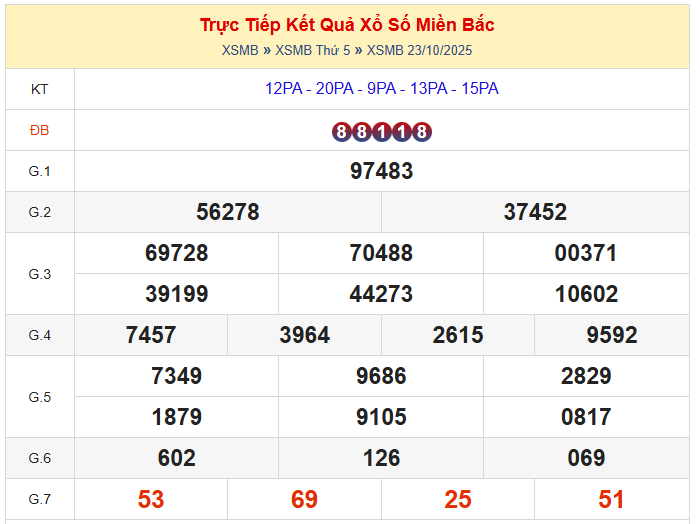700x524 pixels.
Task: Click the first ball of the ĐB prize
Action: coord(342,131)
